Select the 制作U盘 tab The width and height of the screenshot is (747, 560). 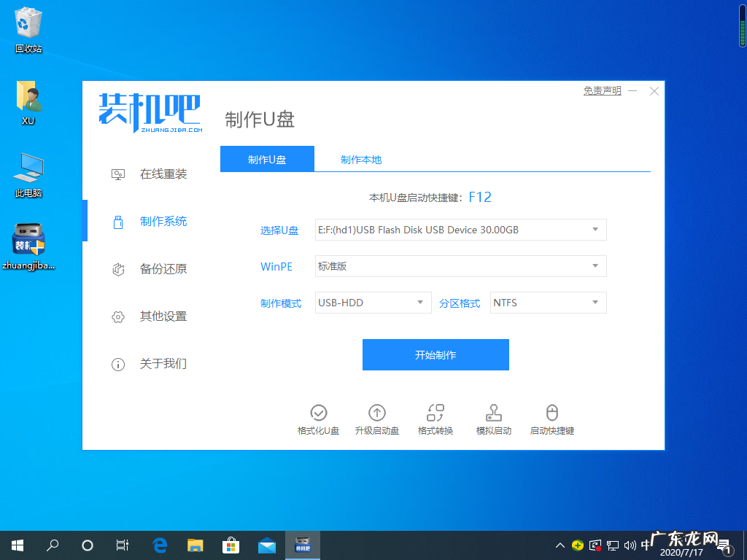coord(267,159)
